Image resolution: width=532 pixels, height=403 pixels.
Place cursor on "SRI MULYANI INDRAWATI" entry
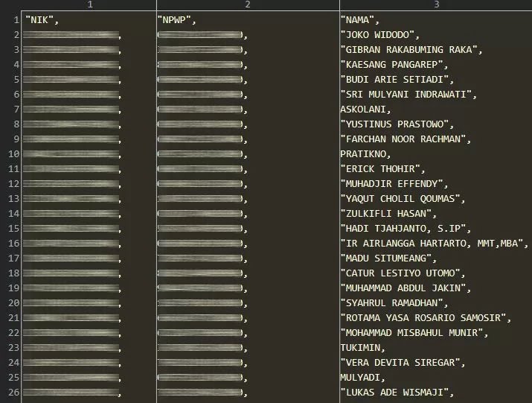click(x=407, y=95)
